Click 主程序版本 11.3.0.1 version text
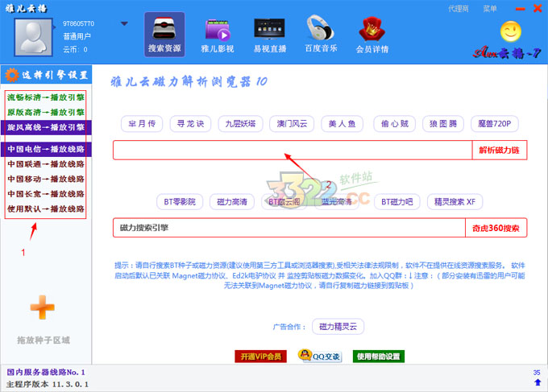The width and height of the screenshot is (548, 392). point(48,384)
